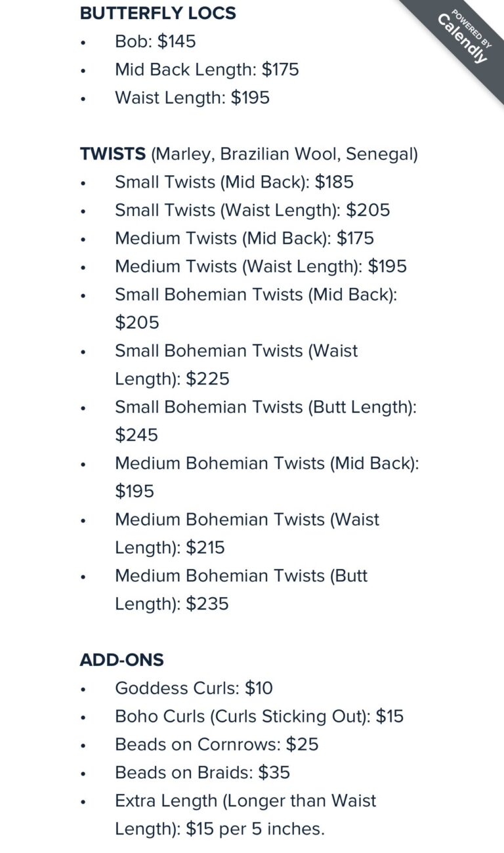Image resolution: width=504 pixels, height=853 pixels.
Task: Click the BUTTERFLY LOCS heading
Action: click(x=157, y=13)
